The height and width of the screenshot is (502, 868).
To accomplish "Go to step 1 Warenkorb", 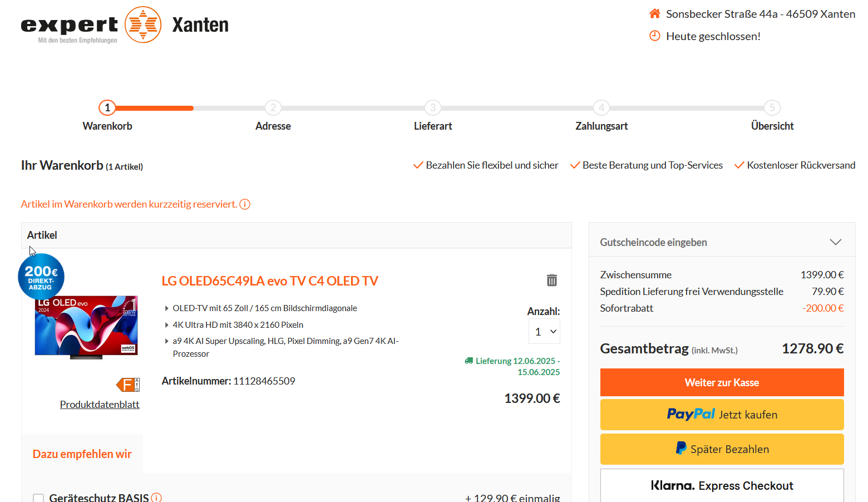I will click(x=107, y=107).
